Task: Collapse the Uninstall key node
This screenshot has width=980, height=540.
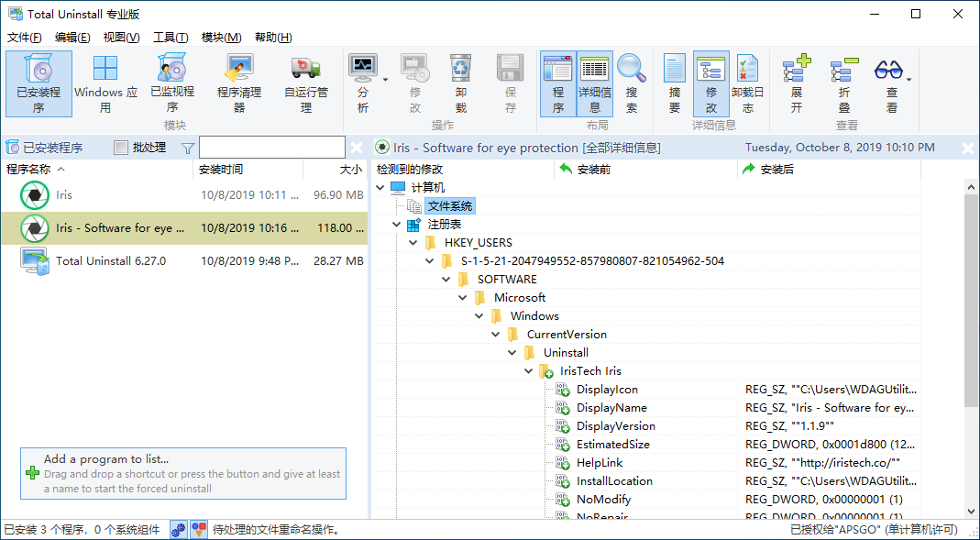Action: pyautogui.click(x=512, y=352)
